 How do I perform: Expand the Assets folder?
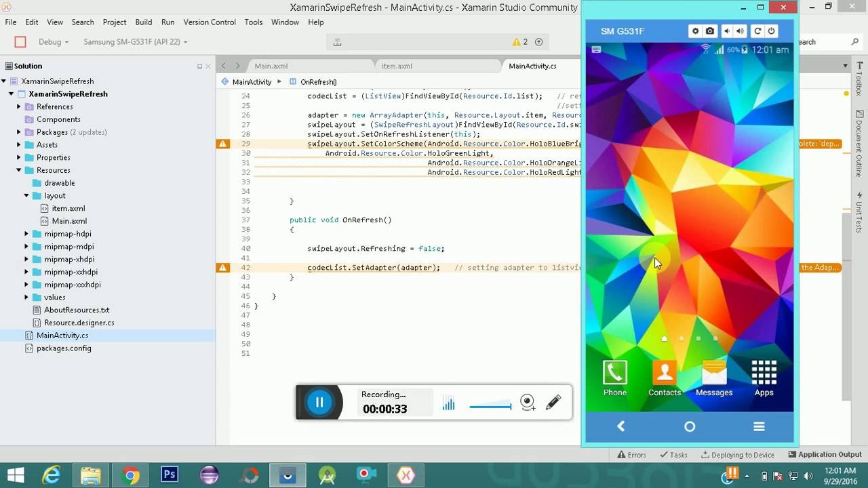[19, 145]
